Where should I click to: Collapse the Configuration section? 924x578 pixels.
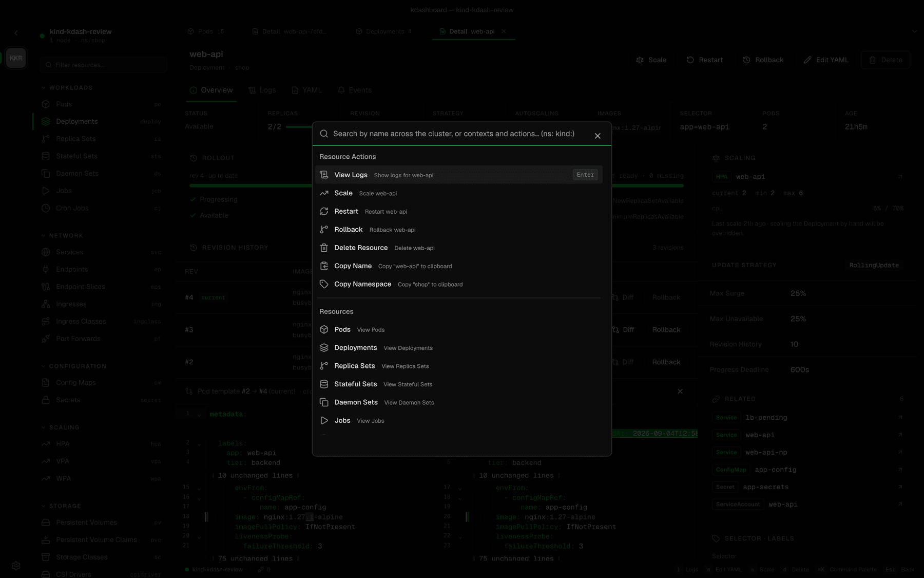coord(74,366)
